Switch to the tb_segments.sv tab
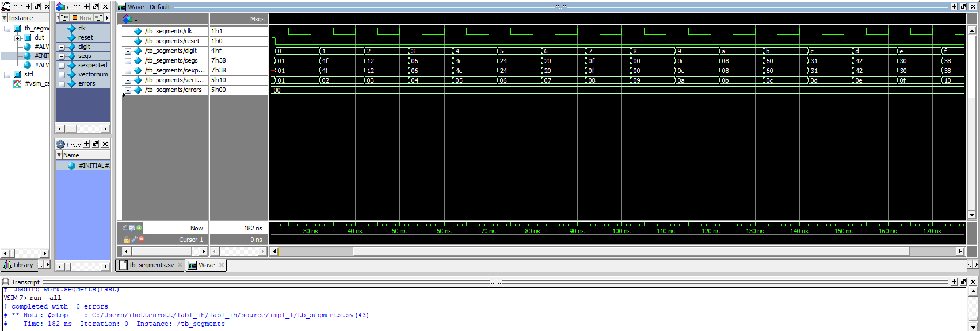Screen dimensions: 980x331 point(151,265)
